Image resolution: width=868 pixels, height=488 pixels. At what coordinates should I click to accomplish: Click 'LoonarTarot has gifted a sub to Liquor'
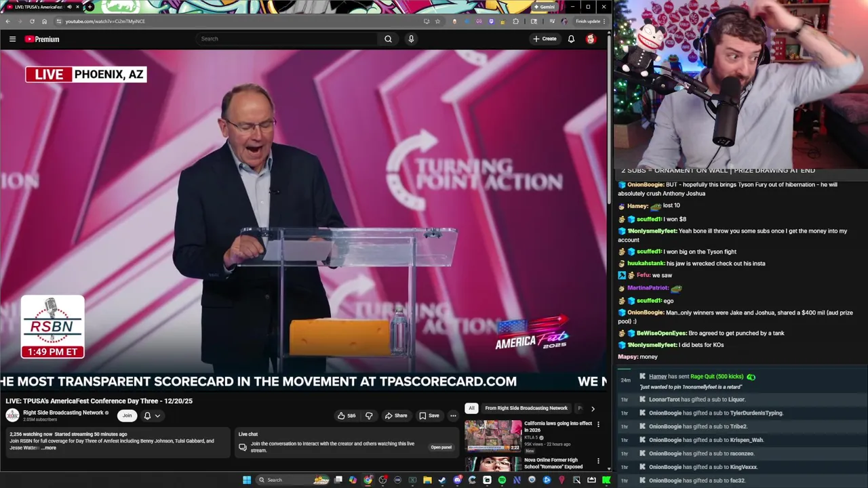click(x=696, y=400)
